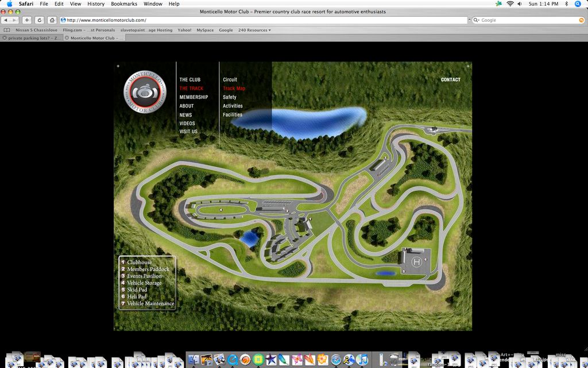Reload the page with the refresh button
Image resolution: width=588 pixels, height=368 pixels.
coord(40,20)
